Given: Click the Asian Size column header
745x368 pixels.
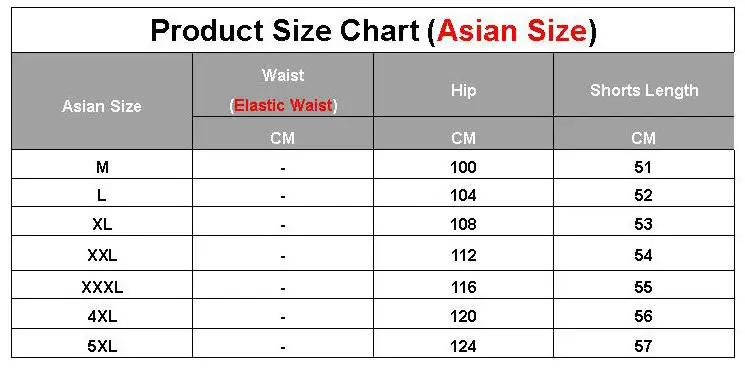Looking at the screenshot, I should click(x=102, y=106).
